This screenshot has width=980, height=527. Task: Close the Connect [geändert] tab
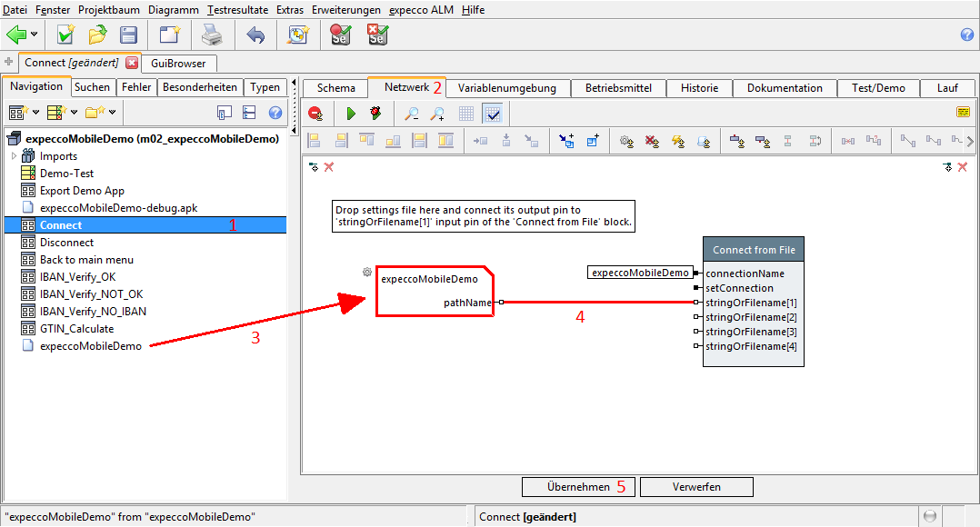[x=132, y=63]
